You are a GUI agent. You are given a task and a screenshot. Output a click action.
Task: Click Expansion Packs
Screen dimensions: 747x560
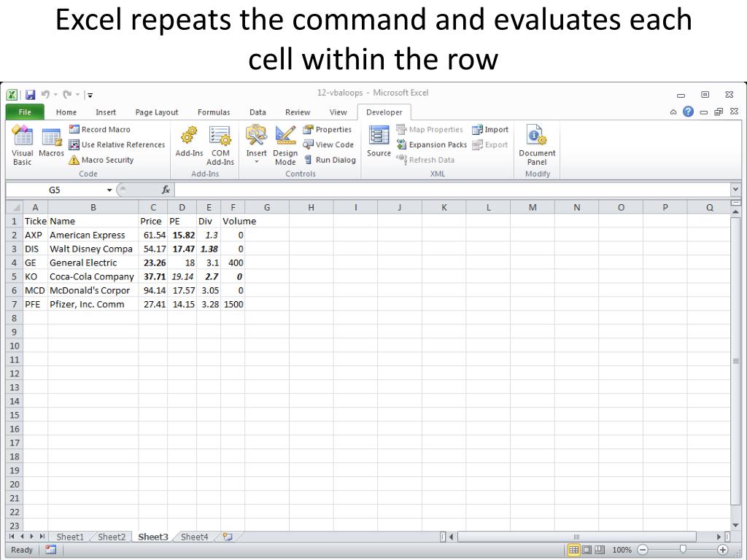[x=432, y=145]
